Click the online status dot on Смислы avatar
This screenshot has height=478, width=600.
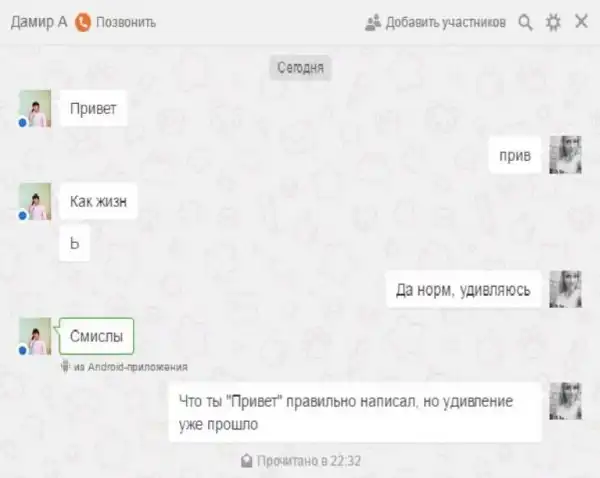(x=23, y=350)
